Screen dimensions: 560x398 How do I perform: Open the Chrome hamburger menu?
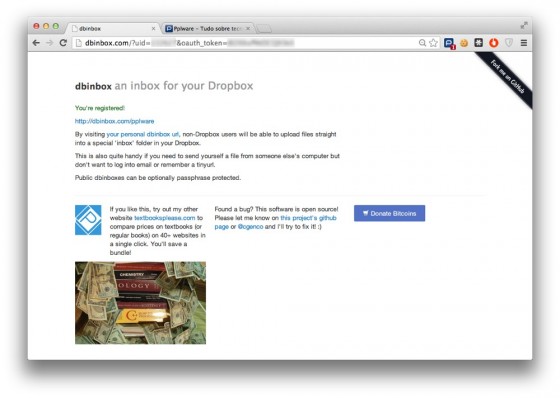tap(524, 43)
